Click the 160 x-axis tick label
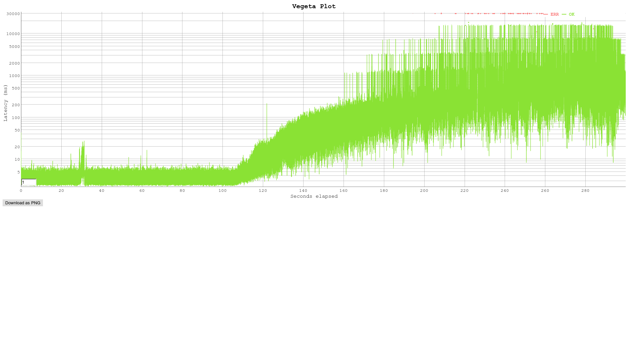 (x=344, y=191)
